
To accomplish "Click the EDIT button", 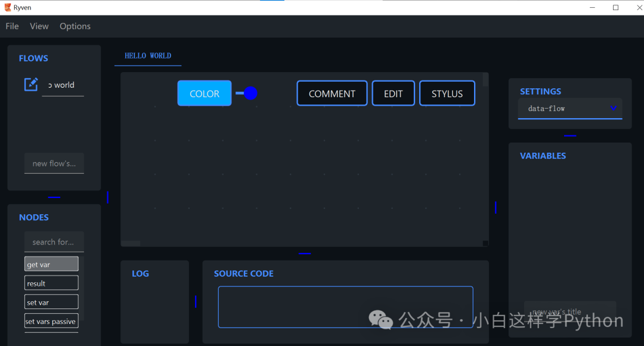I will click(393, 93).
